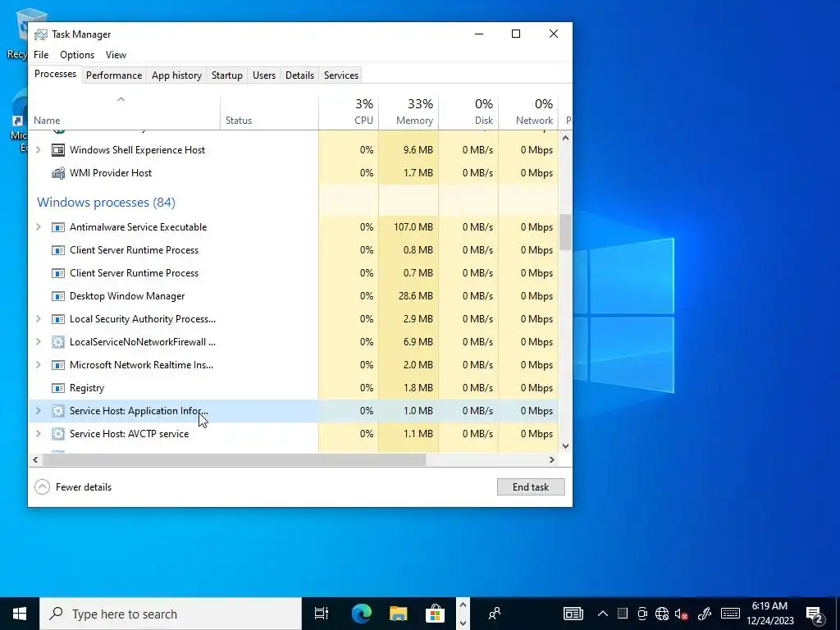This screenshot has height=630, width=840.
Task: Expand Service Host: Application Information row
Action: tap(38, 412)
